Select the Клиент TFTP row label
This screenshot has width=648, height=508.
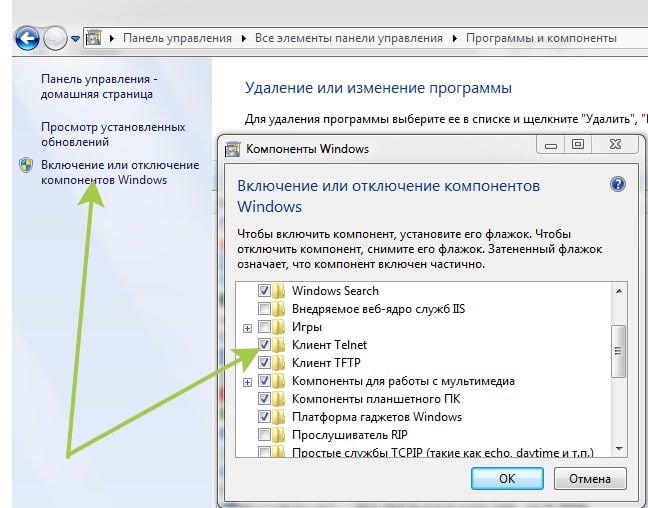[326, 363]
